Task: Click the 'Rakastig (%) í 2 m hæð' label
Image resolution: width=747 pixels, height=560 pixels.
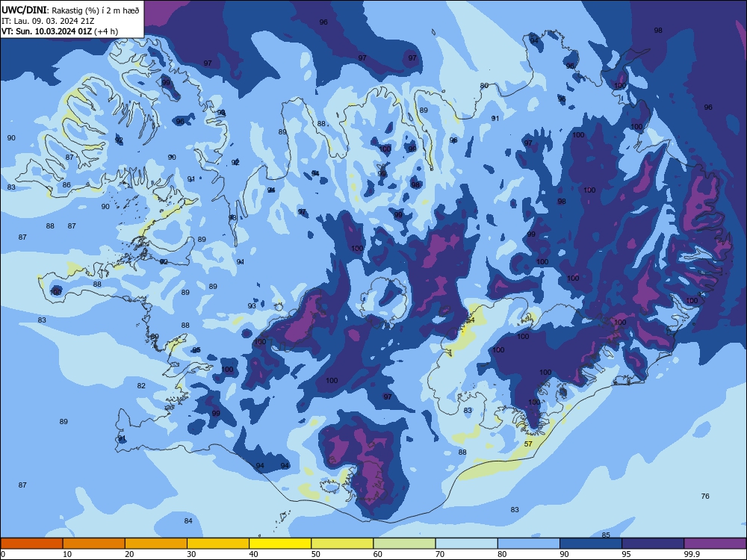Action: click(96, 10)
